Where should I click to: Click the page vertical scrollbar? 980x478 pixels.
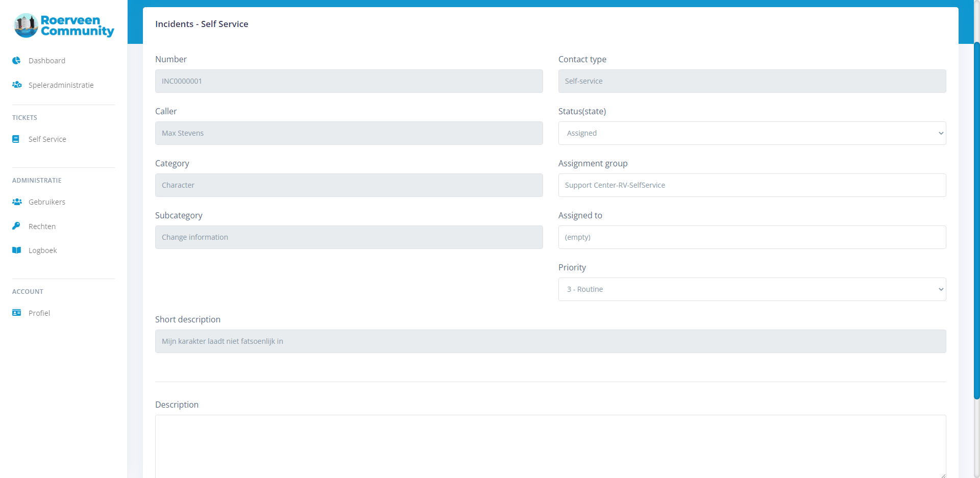(976, 219)
